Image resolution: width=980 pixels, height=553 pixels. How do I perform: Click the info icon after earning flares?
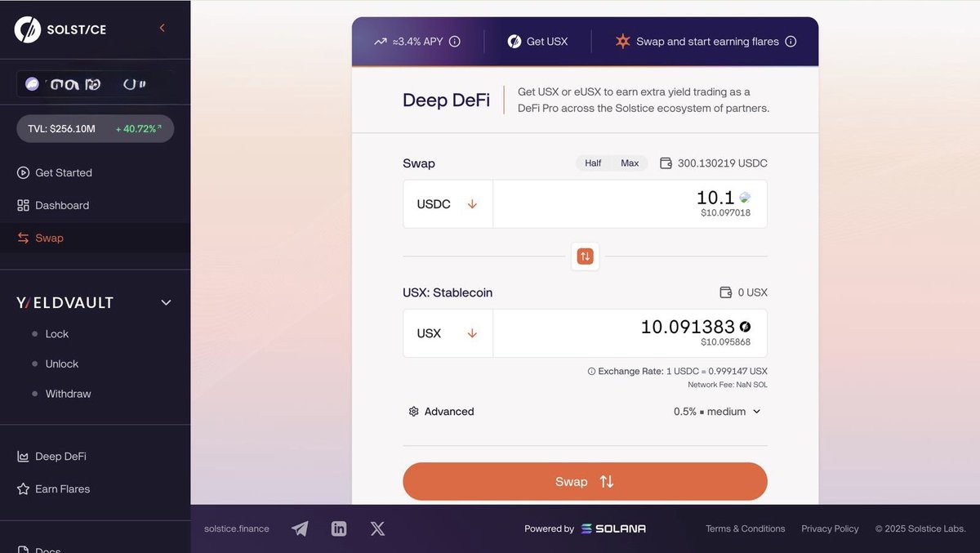click(791, 41)
